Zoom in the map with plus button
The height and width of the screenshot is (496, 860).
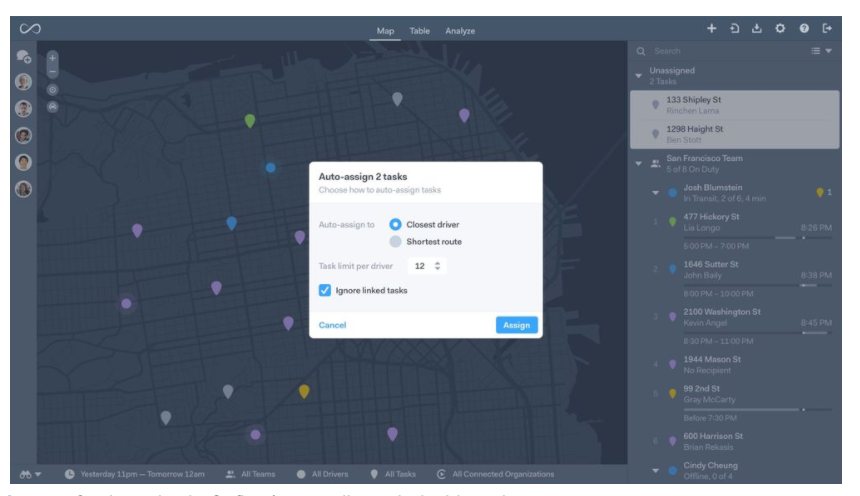click(53, 58)
